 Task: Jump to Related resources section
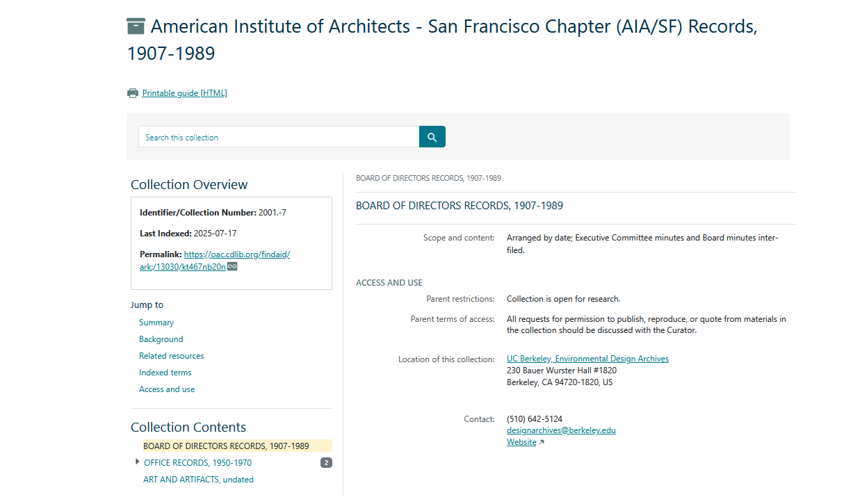click(172, 356)
